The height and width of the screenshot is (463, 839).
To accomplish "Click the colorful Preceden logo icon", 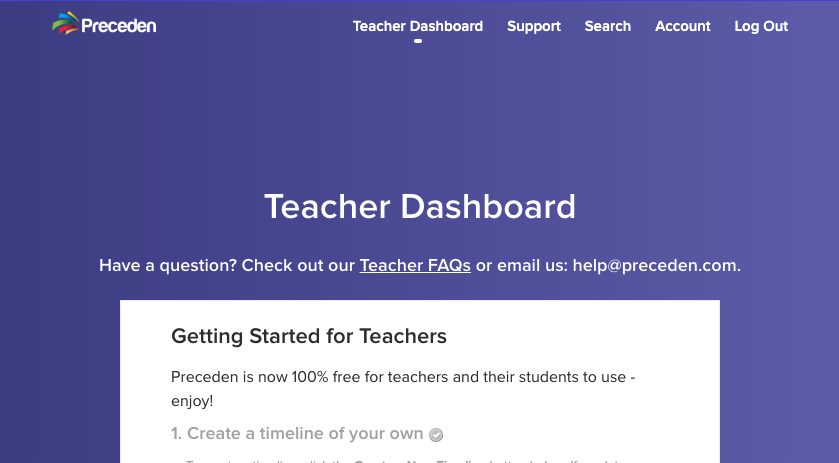I will 65,23.
